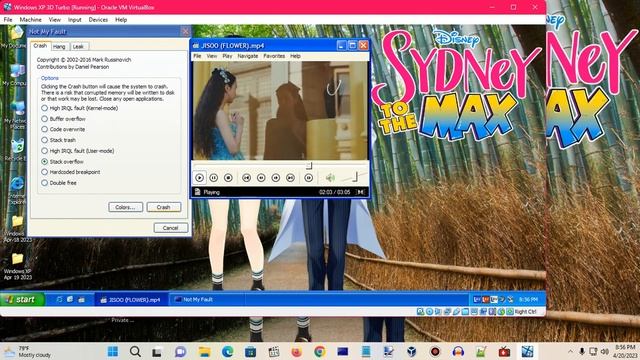Select High IRQL fault (Kernel-mode) option
This screenshot has height=360, width=640.
coord(44,108)
